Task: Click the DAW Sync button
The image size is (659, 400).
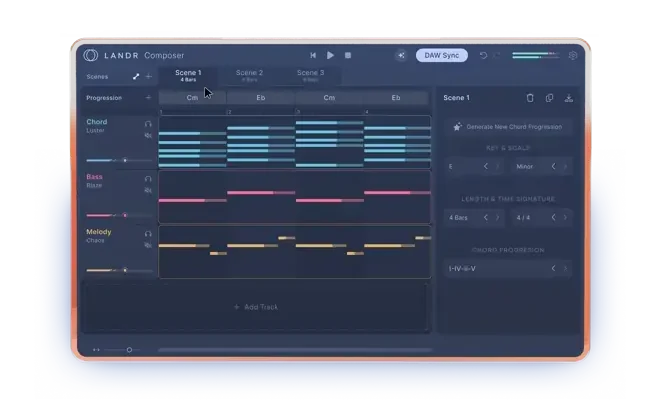Action: point(441,56)
